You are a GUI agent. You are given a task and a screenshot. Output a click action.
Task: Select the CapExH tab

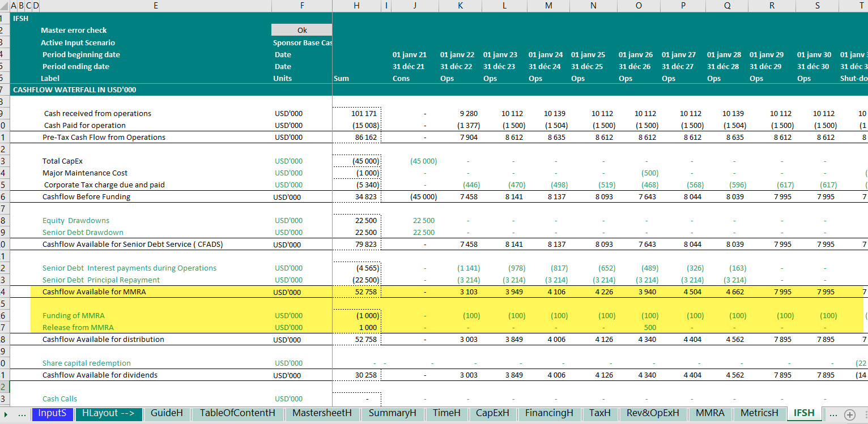pyautogui.click(x=492, y=413)
